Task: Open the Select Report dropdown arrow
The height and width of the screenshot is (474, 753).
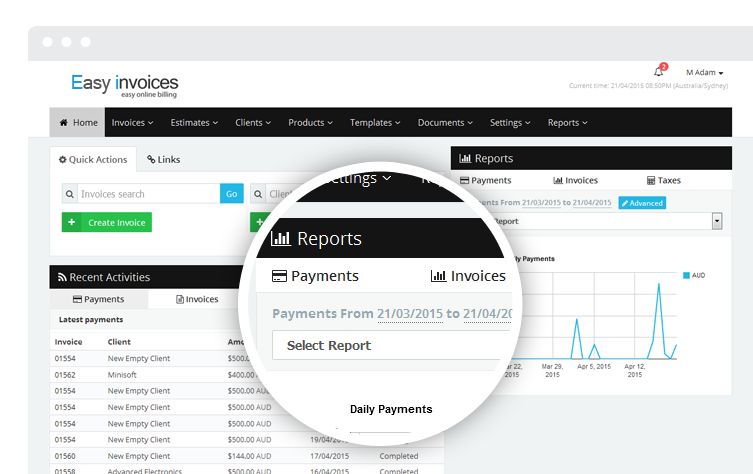Action: tap(717, 221)
